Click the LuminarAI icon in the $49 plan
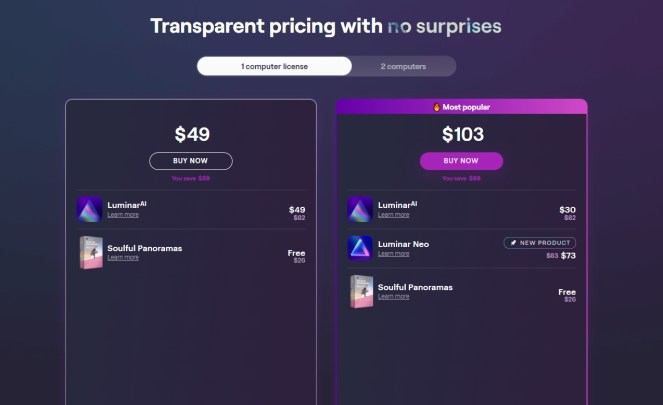The height and width of the screenshot is (405, 663). (x=91, y=209)
